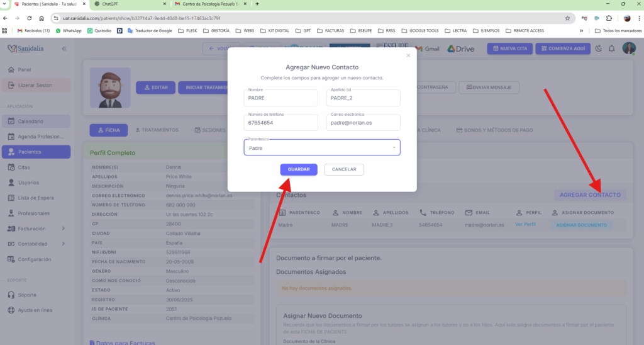
Task: Close the Agregar Nuevo Contacto dialog with X
Action: click(408, 55)
